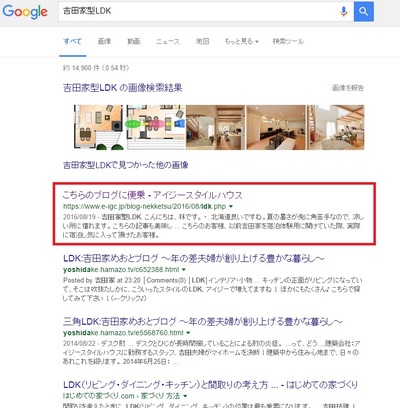The image size is (400, 408).
Task: Expand arrow next to e-igc.jp URL
Action: point(231,207)
